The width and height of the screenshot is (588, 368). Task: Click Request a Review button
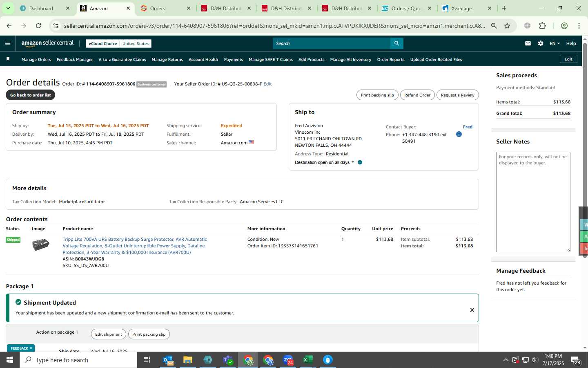click(x=457, y=95)
